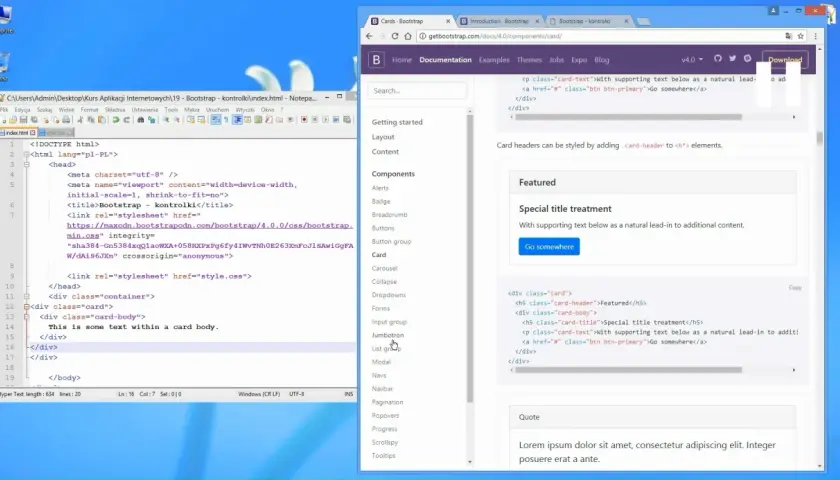
Task: Open a new Chrome tab
Action: (643, 21)
